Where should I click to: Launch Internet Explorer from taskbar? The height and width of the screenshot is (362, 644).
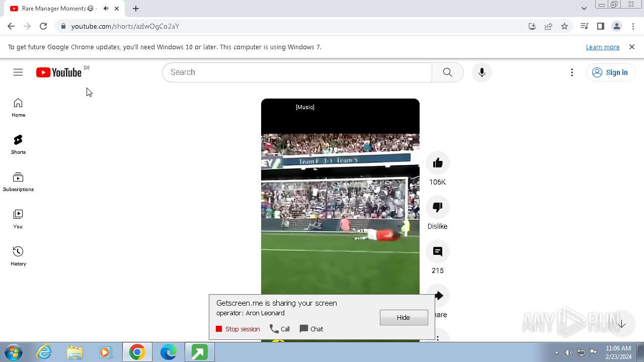point(44,352)
